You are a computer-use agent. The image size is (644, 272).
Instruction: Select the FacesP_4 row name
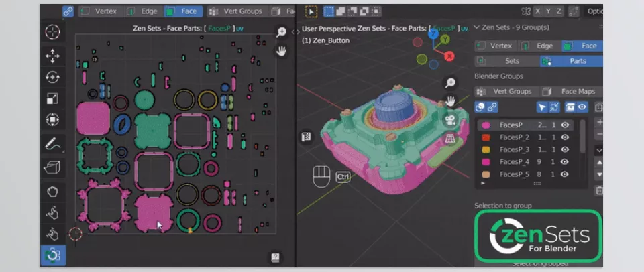pos(515,162)
